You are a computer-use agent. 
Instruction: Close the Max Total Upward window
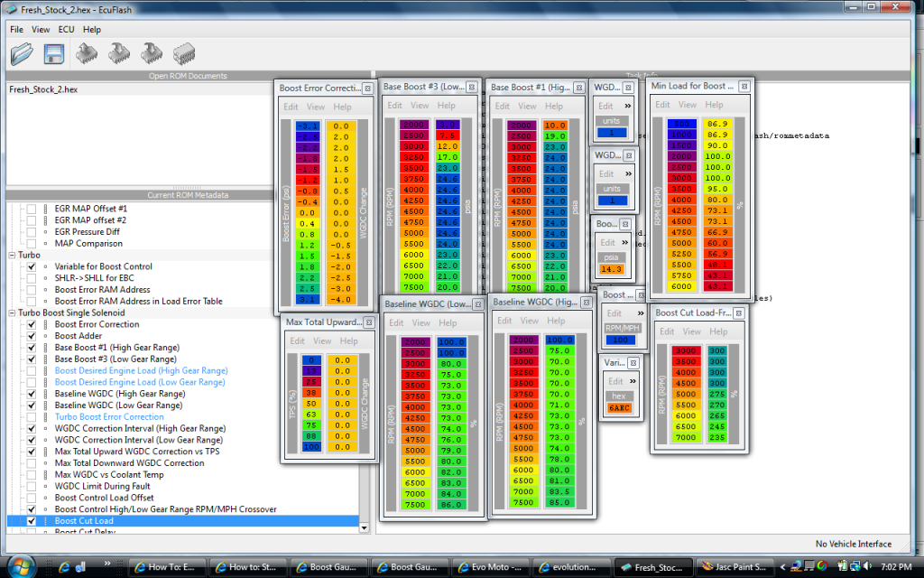369,322
